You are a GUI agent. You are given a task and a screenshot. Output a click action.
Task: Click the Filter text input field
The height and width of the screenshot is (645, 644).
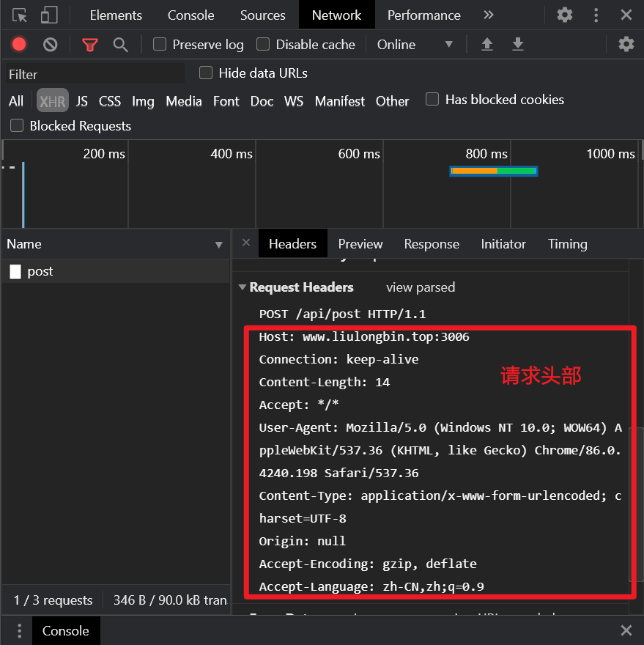tap(95, 74)
